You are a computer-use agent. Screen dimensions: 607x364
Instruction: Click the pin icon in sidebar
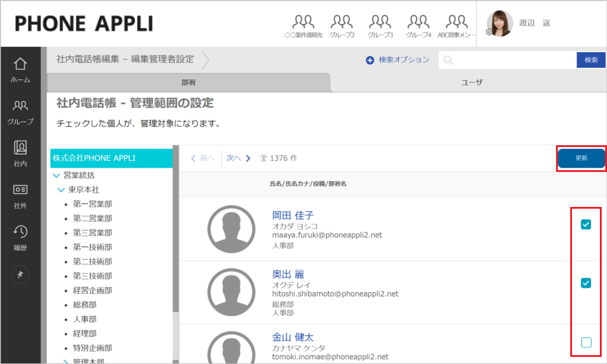[20, 273]
